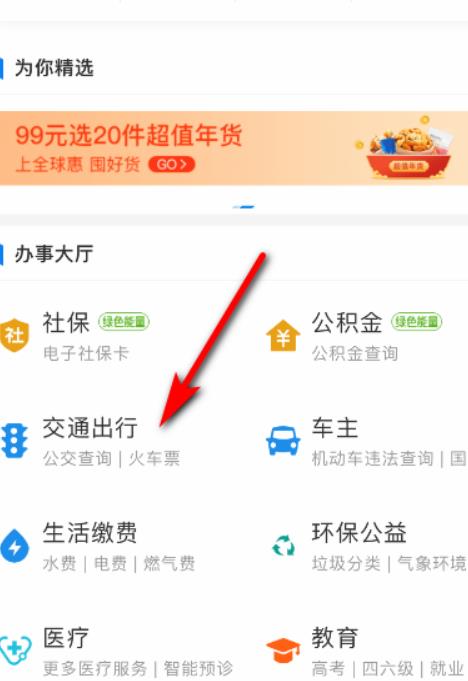
Task: Tap the 公积金 house icon
Action: click(283, 335)
